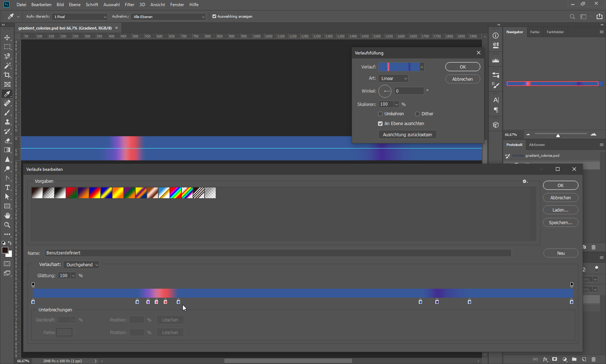Click the search icon in options bar
The width and height of the screenshot is (606, 364).
click(x=572, y=17)
